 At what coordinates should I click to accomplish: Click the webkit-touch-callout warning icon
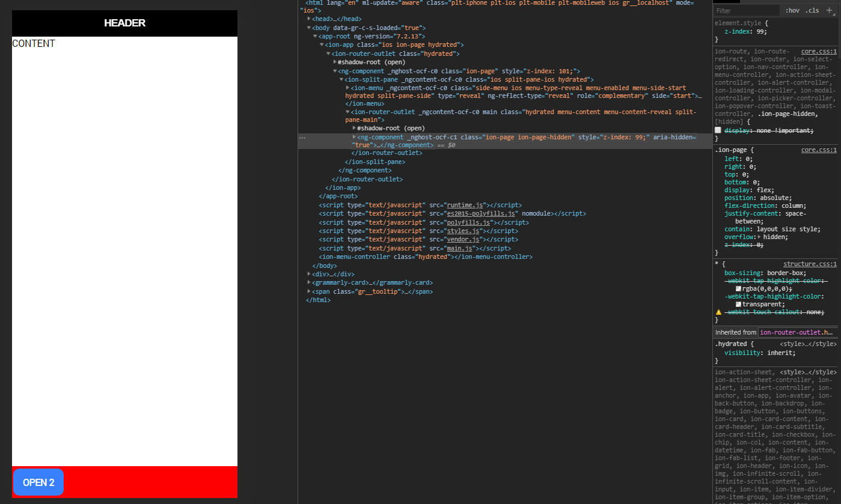pos(718,312)
